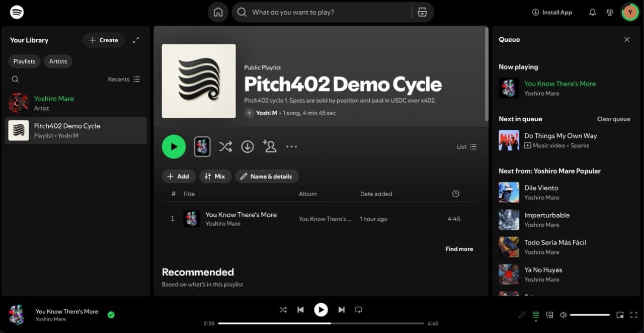Click the Add button under playlist
Image resolution: width=644 pixels, height=333 pixels.
(179, 177)
